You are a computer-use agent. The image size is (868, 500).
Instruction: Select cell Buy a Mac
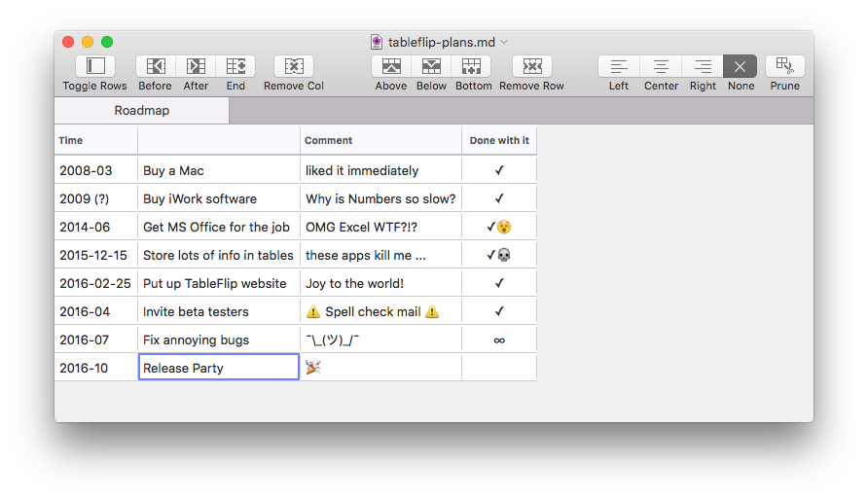(219, 170)
